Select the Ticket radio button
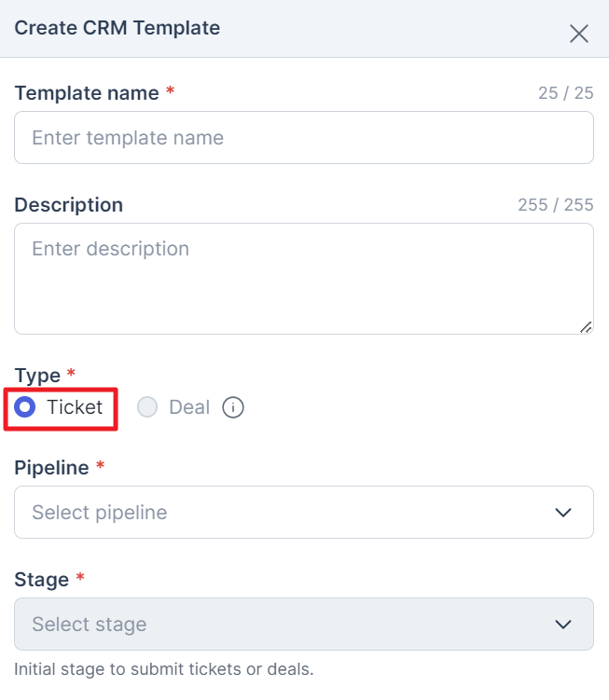Viewport: 609px width, 700px height. (x=24, y=407)
